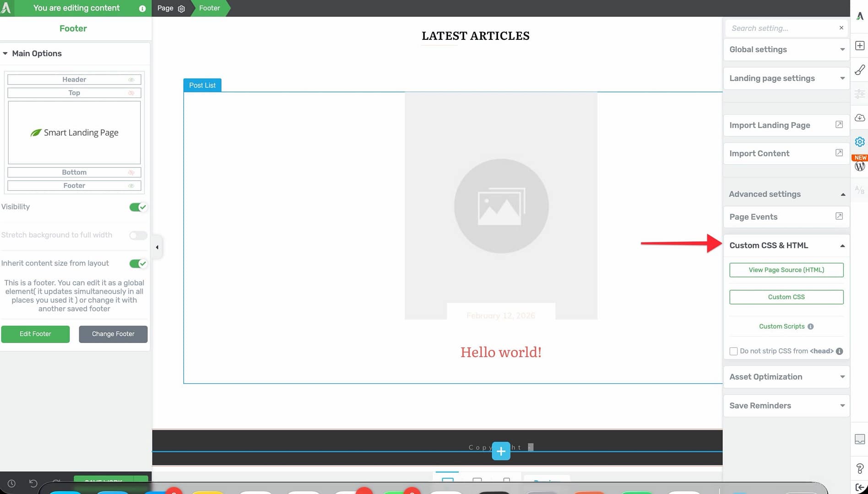Select the Footer breadcrumb item

(209, 8)
